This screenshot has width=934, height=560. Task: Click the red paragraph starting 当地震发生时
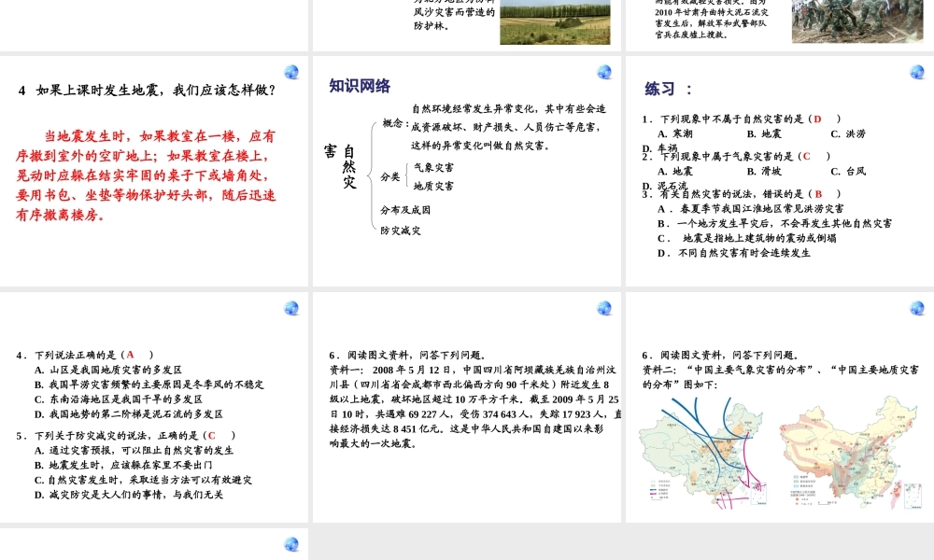[x=146, y=175]
